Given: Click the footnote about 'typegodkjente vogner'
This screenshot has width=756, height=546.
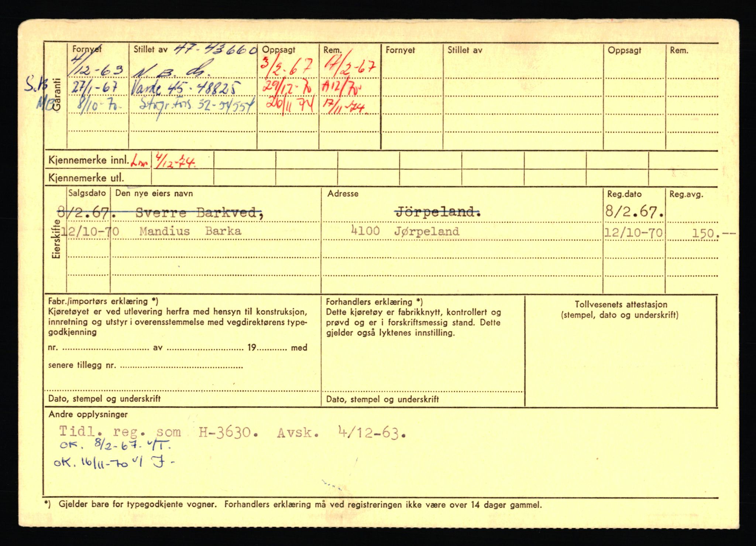Looking at the screenshot, I should click(x=293, y=505).
